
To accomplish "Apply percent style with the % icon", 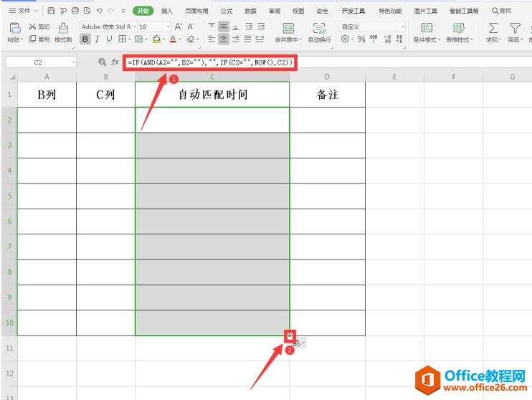I will [361, 39].
